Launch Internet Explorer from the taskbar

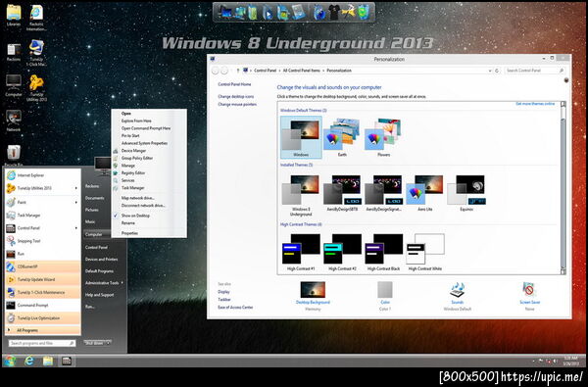[28, 361]
